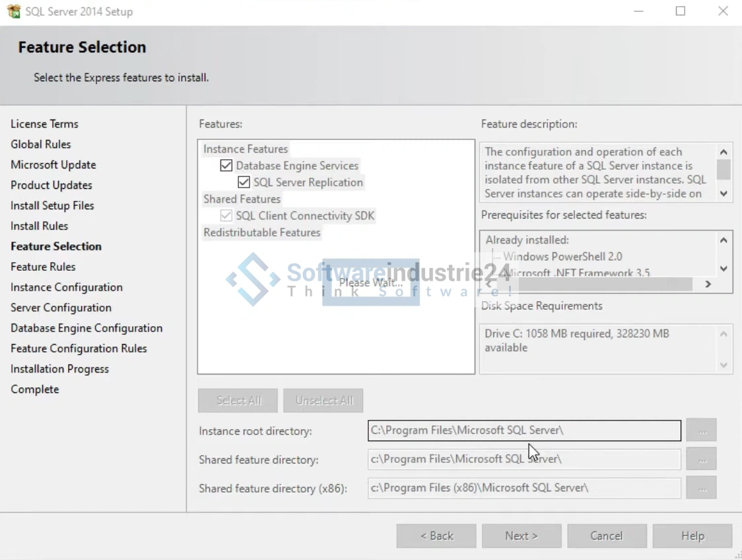Maximize the SQL Server Setup window
Screen dimensions: 742x560
coord(681,11)
